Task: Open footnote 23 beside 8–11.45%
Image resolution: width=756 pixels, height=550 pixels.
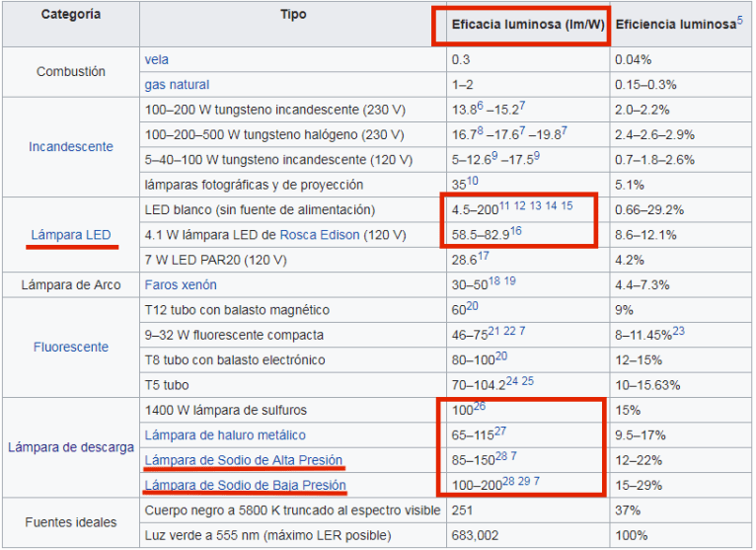Action: pyautogui.click(x=679, y=331)
